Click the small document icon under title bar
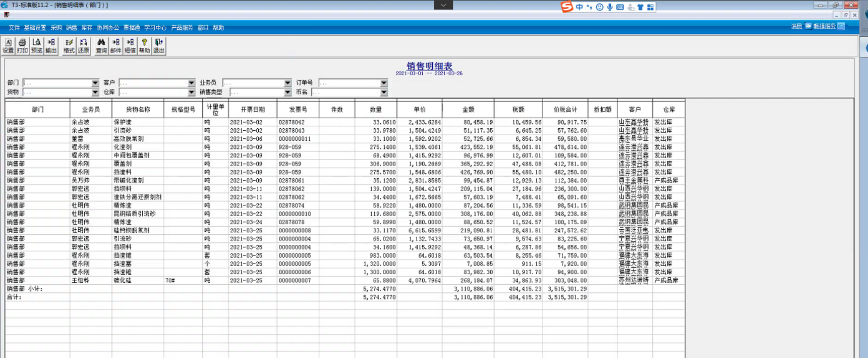 [x=7, y=15]
